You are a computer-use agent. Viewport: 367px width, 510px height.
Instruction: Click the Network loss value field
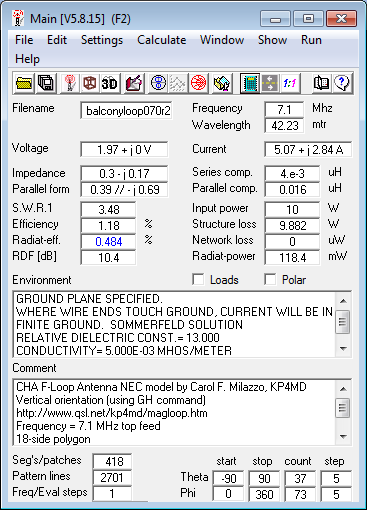point(292,241)
